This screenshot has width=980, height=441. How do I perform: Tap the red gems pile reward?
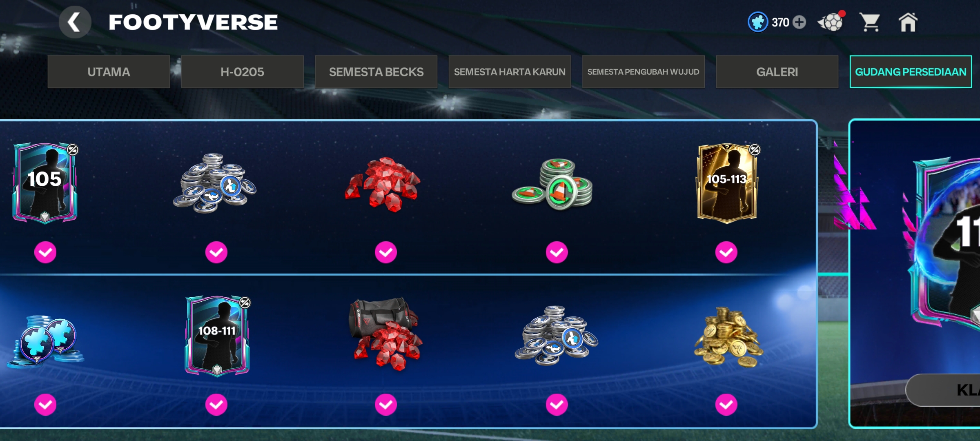click(383, 184)
